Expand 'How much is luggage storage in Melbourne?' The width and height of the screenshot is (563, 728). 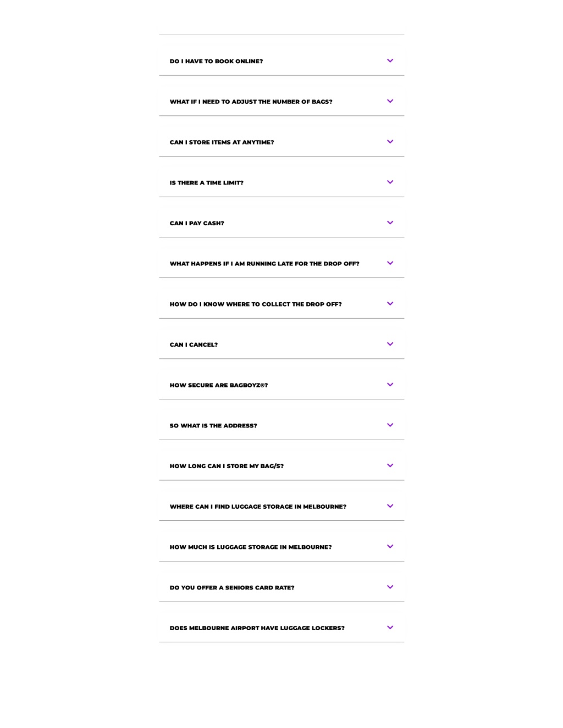281,547
